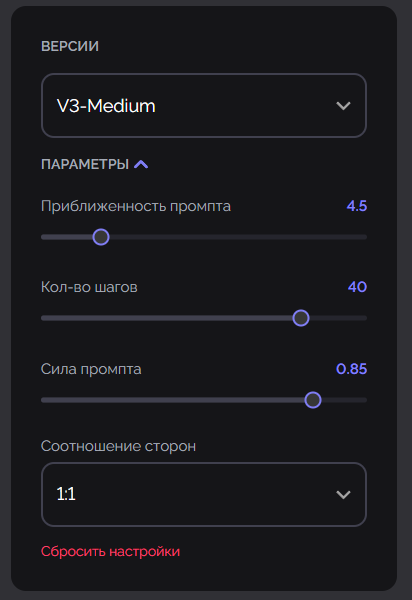Viewport: 412px width, 600px height.
Task: Click filled track of Кол-во шагов slider
Action: point(167,318)
